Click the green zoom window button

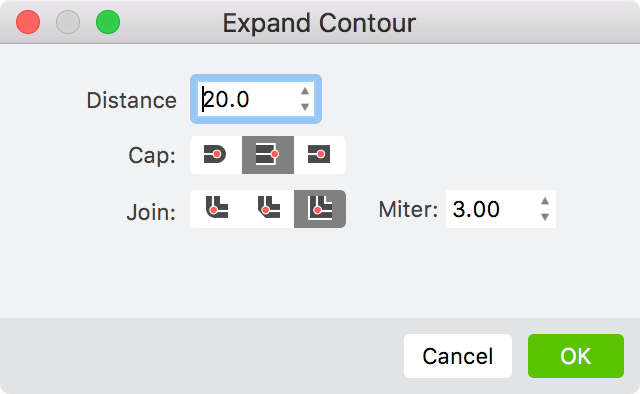108,22
